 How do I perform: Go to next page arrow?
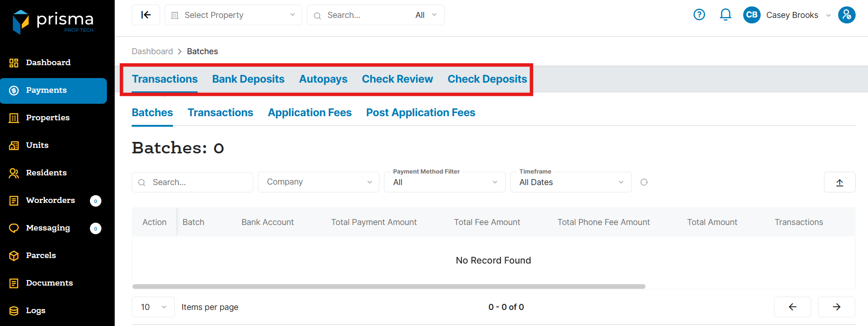pyautogui.click(x=836, y=307)
